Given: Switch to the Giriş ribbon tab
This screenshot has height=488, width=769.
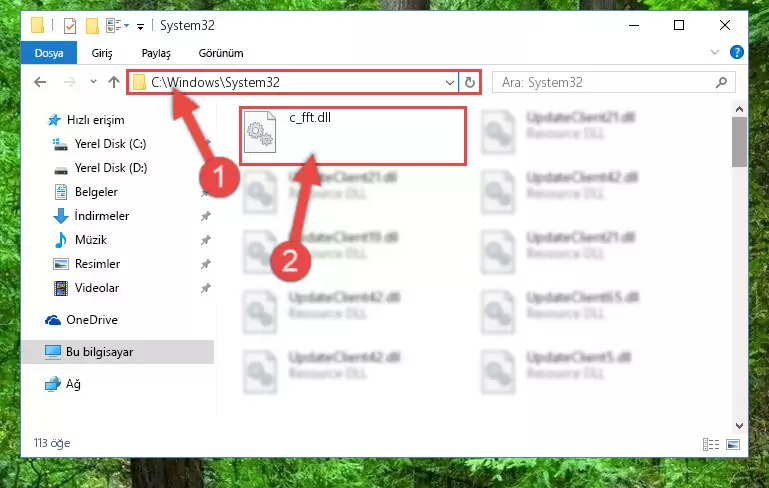Looking at the screenshot, I should point(102,53).
